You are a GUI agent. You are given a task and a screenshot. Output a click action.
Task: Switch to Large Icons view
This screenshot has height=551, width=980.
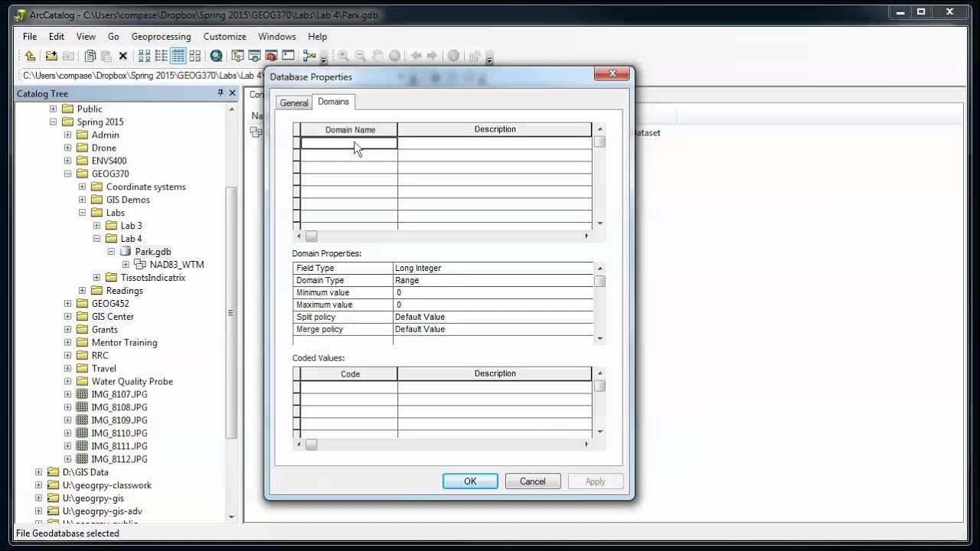pyautogui.click(x=144, y=56)
